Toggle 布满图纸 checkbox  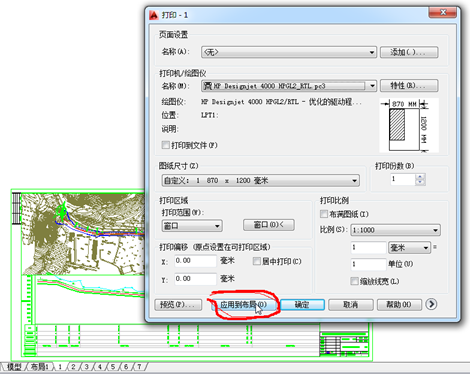(324, 214)
